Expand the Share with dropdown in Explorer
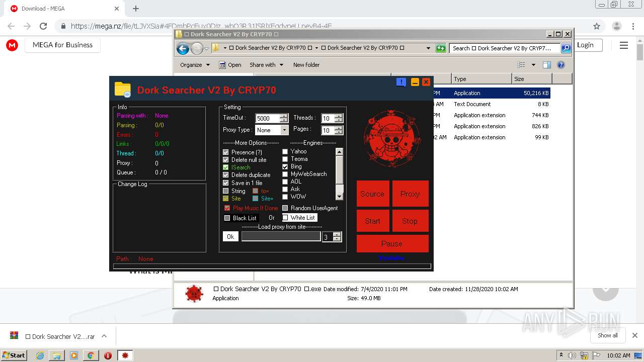 281,65
